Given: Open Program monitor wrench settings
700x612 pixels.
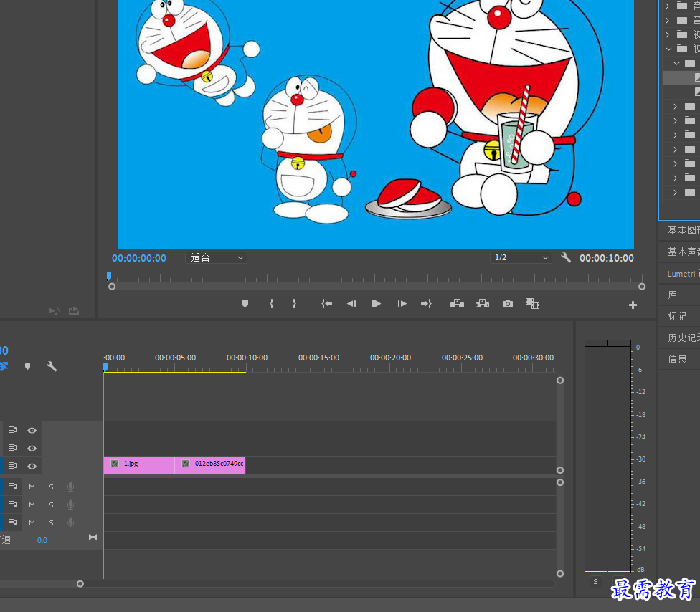Looking at the screenshot, I should 566,257.
